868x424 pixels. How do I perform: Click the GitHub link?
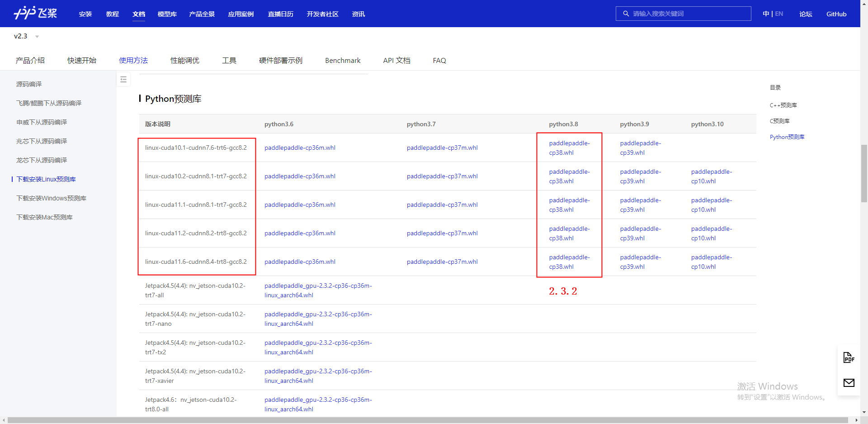click(x=836, y=14)
